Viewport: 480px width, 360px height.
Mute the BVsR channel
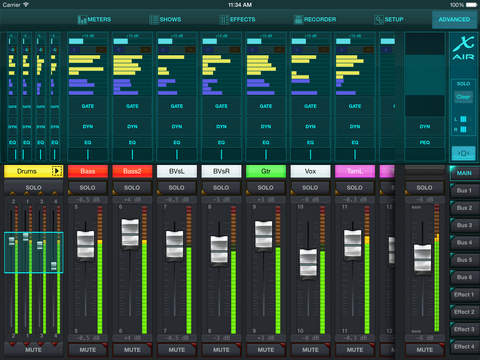tap(221, 350)
